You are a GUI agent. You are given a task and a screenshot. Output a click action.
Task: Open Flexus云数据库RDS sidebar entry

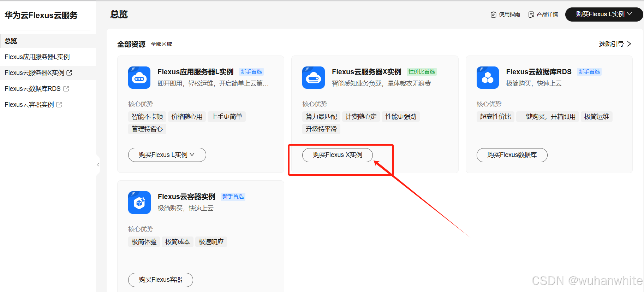coord(48,89)
